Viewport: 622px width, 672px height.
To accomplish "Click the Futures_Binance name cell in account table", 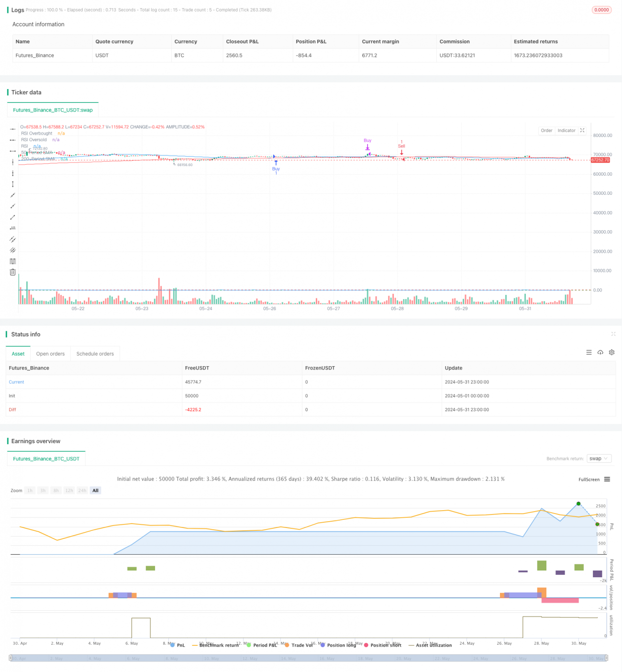I will coord(34,56).
